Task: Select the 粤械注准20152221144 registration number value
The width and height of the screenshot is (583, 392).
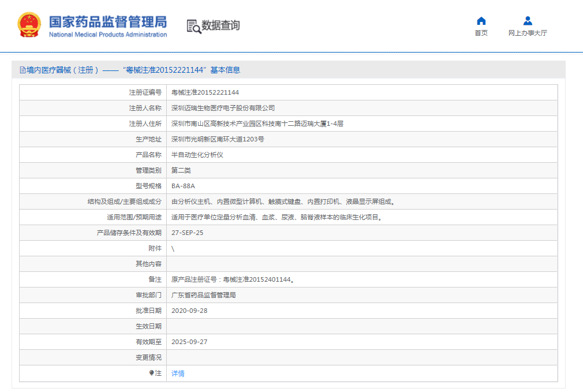Action: (205, 92)
